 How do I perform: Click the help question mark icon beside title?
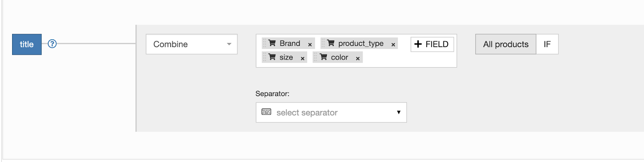pos(52,44)
